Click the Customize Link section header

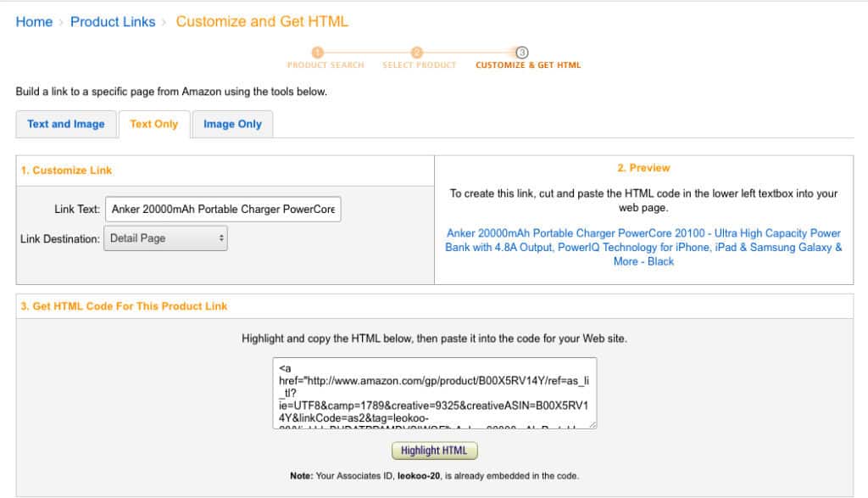(68, 170)
